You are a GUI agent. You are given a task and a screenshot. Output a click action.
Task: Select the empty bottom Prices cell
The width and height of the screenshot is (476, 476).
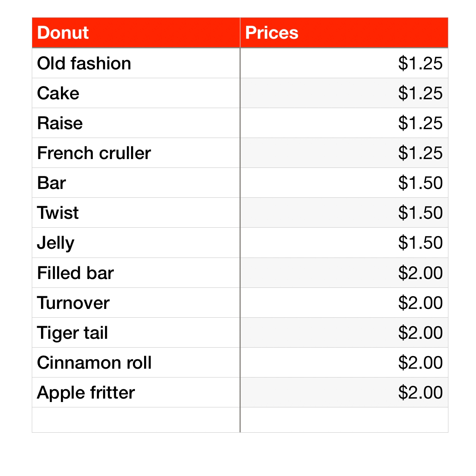click(x=344, y=420)
